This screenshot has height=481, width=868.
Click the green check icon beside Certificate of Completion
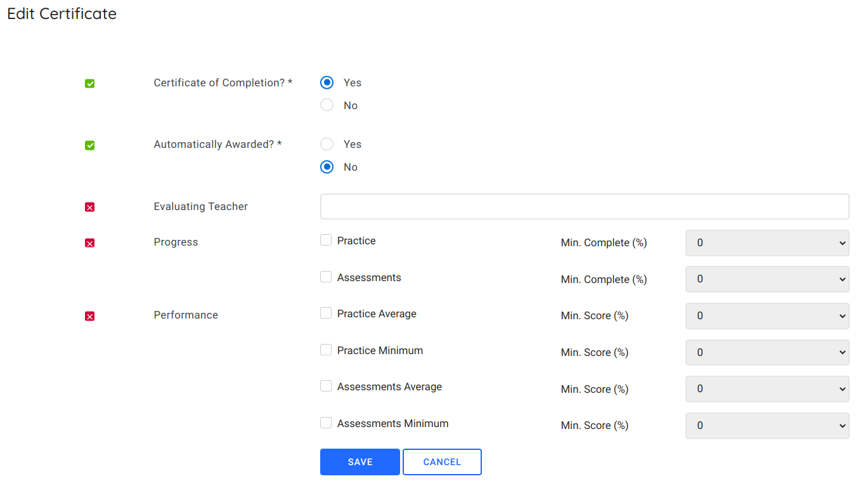[x=89, y=83]
